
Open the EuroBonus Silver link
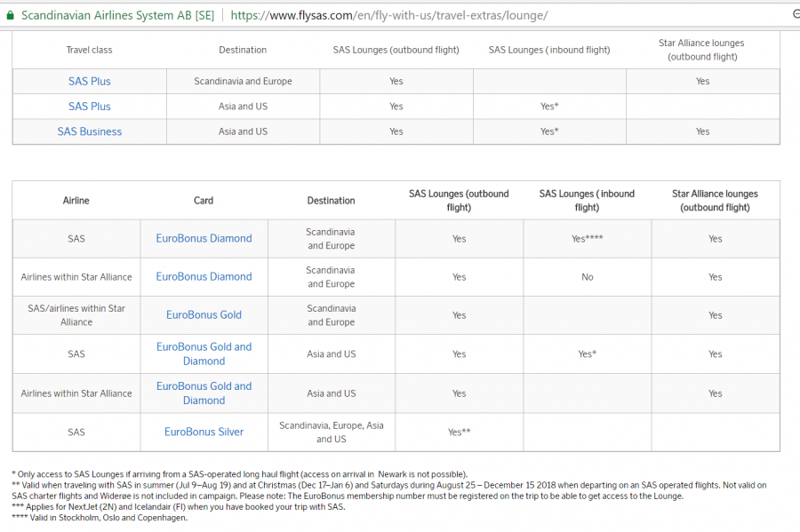tap(204, 433)
